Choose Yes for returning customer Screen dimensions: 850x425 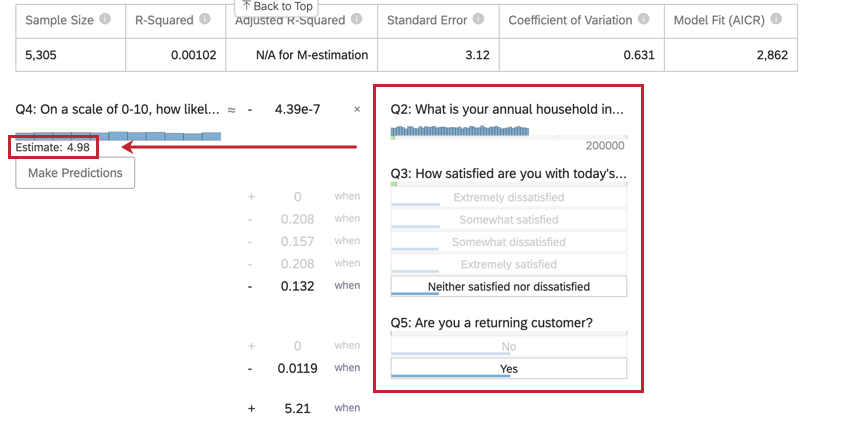[508, 369]
